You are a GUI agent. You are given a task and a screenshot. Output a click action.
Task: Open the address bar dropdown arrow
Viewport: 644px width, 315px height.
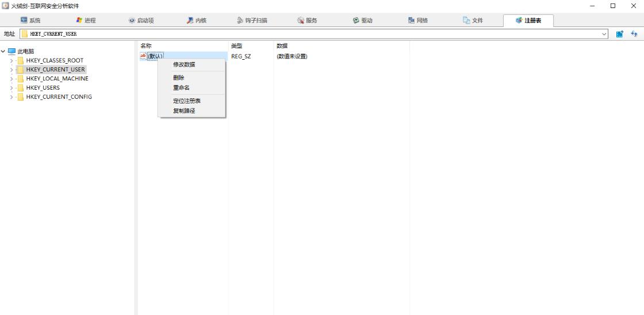click(604, 34)
